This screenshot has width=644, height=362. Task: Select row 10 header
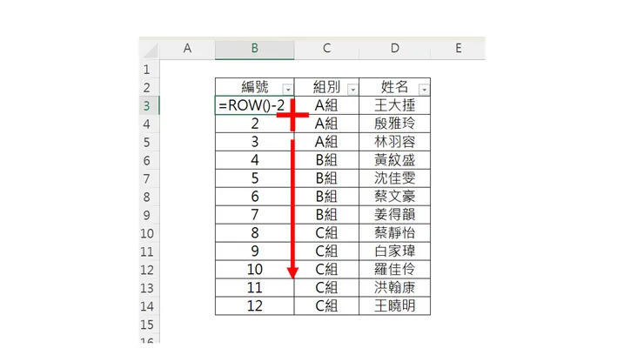tap(149, 233)
